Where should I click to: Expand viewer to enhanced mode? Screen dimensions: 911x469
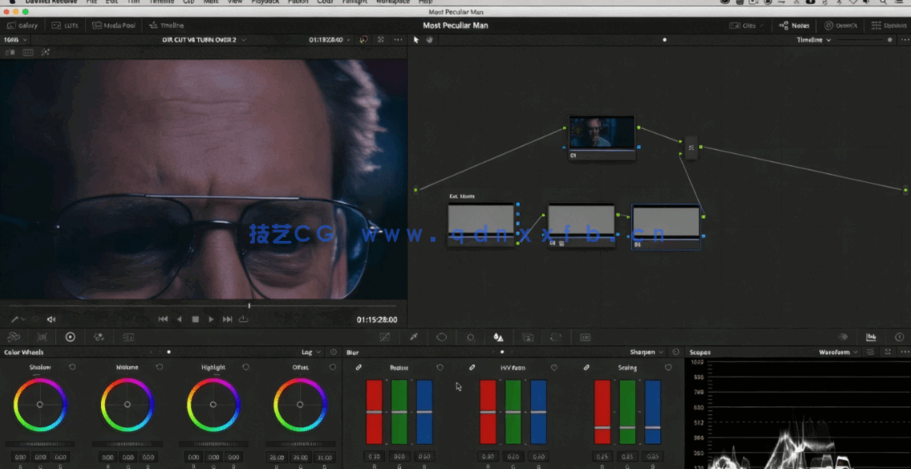pos(381,40)
